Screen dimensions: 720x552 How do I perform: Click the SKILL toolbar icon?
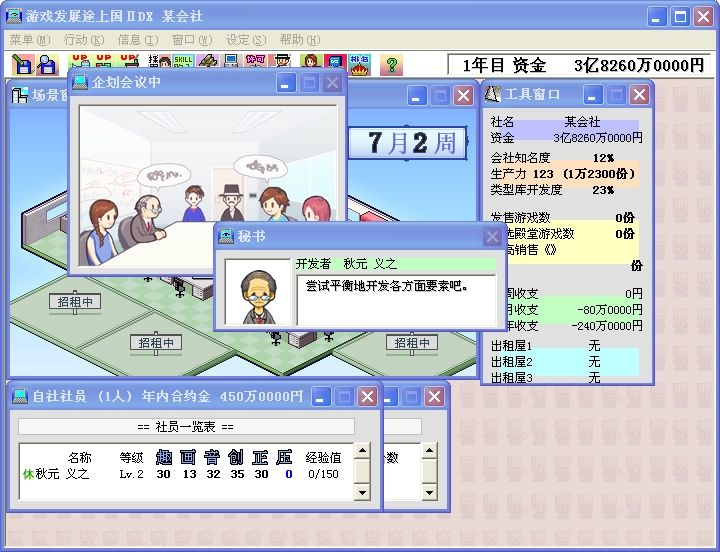coord(183,62)
